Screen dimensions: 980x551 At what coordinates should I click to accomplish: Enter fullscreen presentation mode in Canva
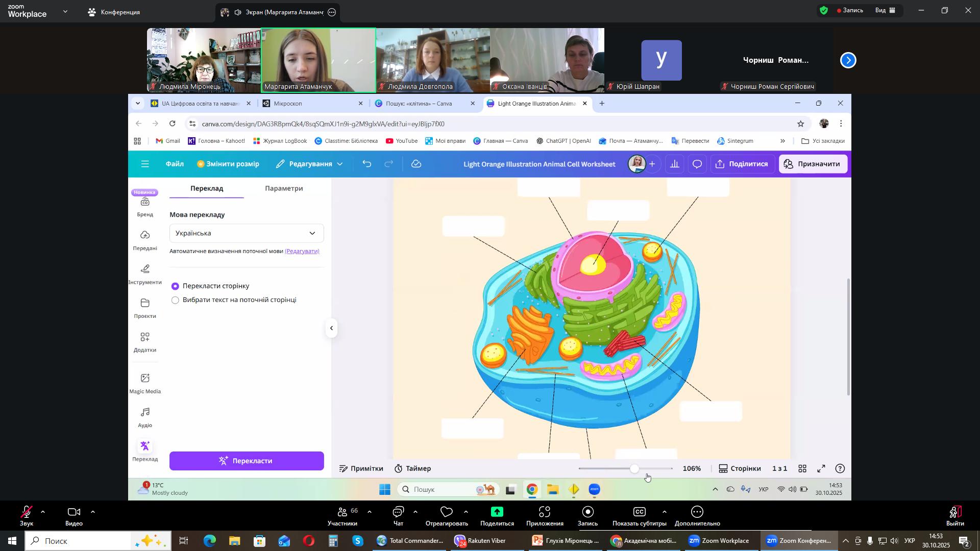(821, 469)
